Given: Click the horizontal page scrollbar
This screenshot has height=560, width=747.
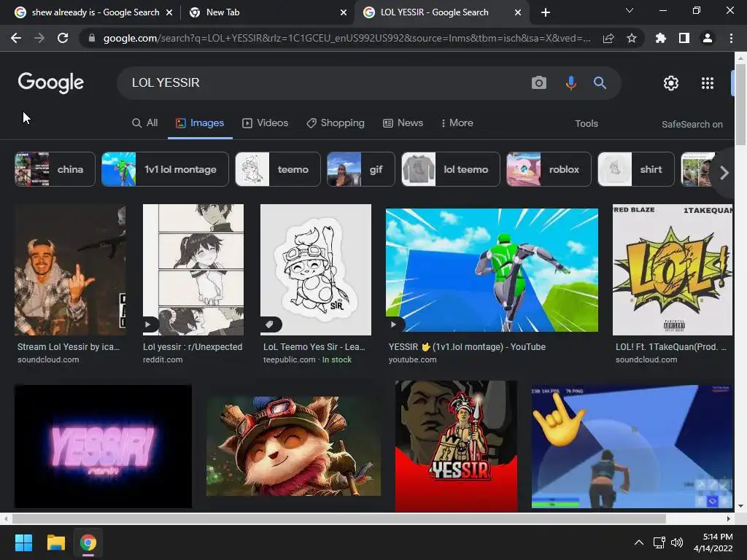Looking at the screenshot, I should coord(338,518).
